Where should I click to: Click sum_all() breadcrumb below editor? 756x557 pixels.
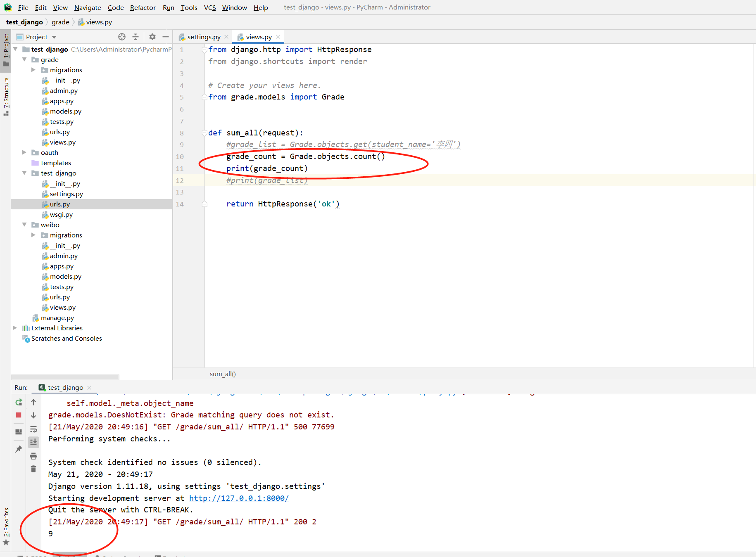223,374
